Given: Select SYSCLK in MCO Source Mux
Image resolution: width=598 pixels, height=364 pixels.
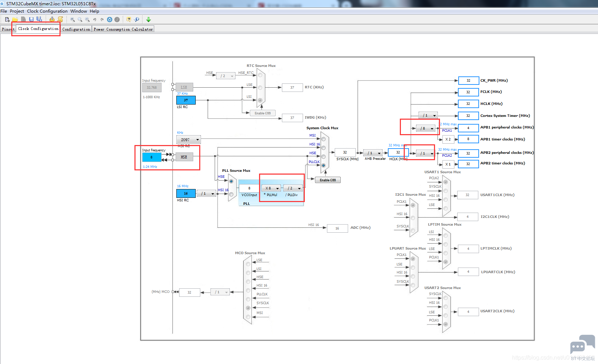Looking at the screenshot, I should point(248,308).
